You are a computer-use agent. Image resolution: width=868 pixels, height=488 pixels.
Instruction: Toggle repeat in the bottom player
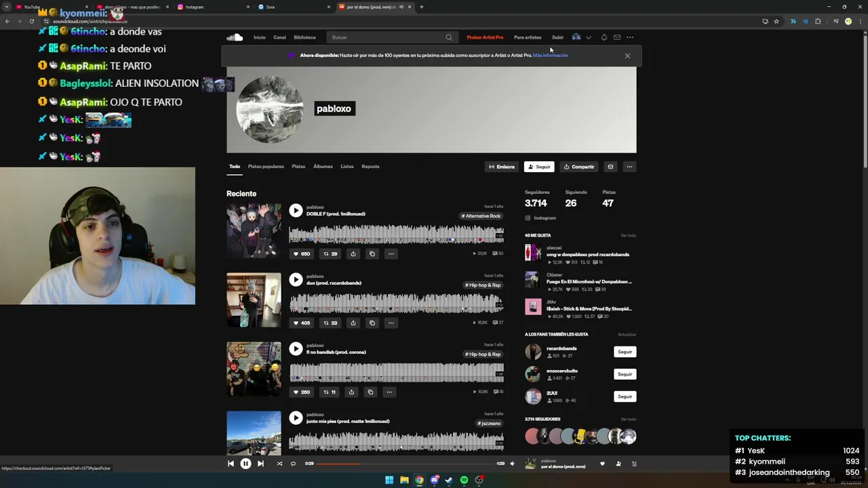pyautogui.click(x=293, y=464)
